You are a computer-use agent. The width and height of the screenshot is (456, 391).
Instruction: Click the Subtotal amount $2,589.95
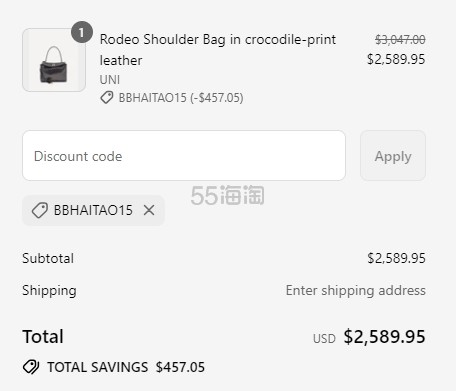point(396,258)
